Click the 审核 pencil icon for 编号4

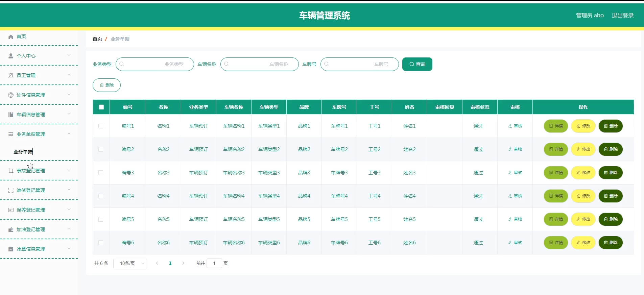(510, 196)
